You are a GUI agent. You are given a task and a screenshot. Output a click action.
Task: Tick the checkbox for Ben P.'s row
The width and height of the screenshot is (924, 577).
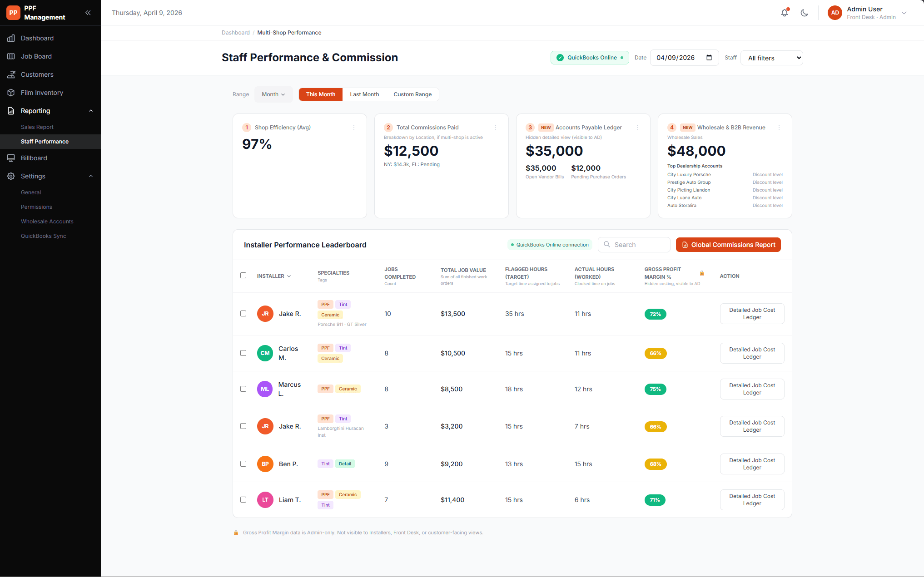pos(243,464)
